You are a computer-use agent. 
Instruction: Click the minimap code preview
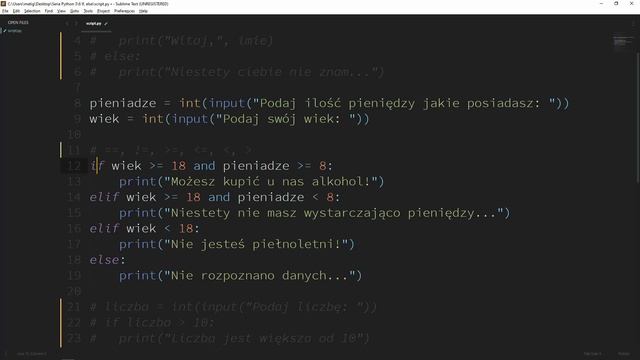click(x=622, y=42)
